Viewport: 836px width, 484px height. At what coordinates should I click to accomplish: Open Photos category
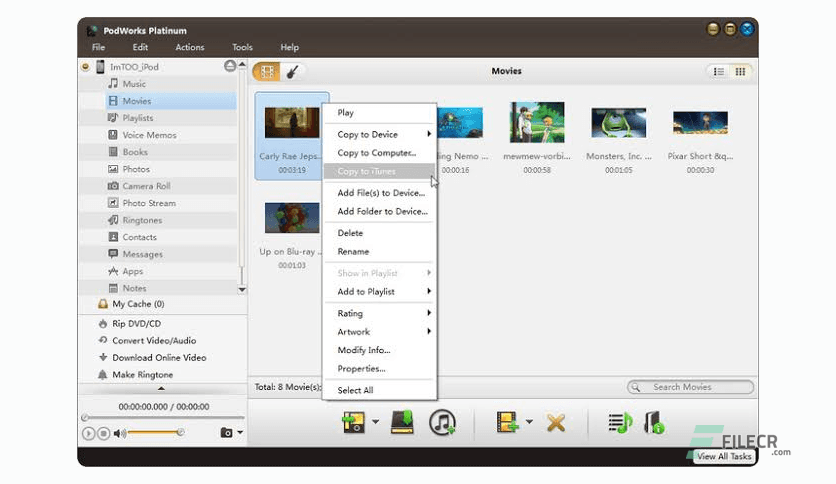136,169
